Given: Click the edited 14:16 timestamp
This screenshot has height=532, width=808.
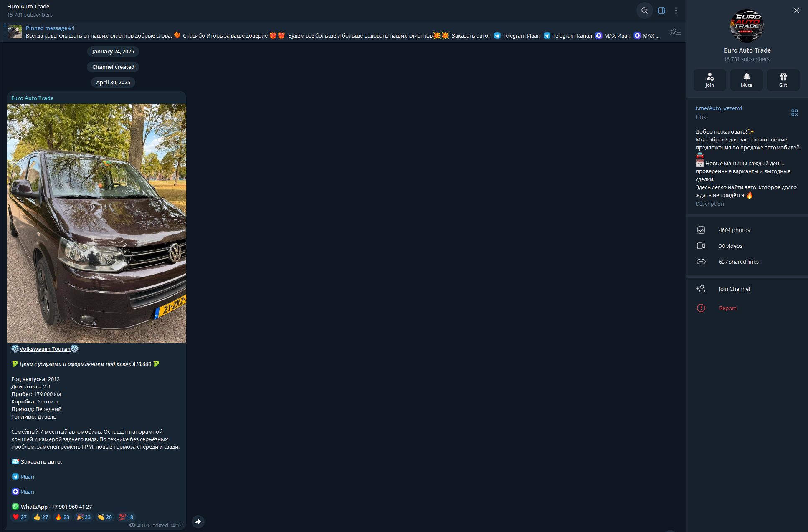Looking at the screenshot, I should (167, 525).
